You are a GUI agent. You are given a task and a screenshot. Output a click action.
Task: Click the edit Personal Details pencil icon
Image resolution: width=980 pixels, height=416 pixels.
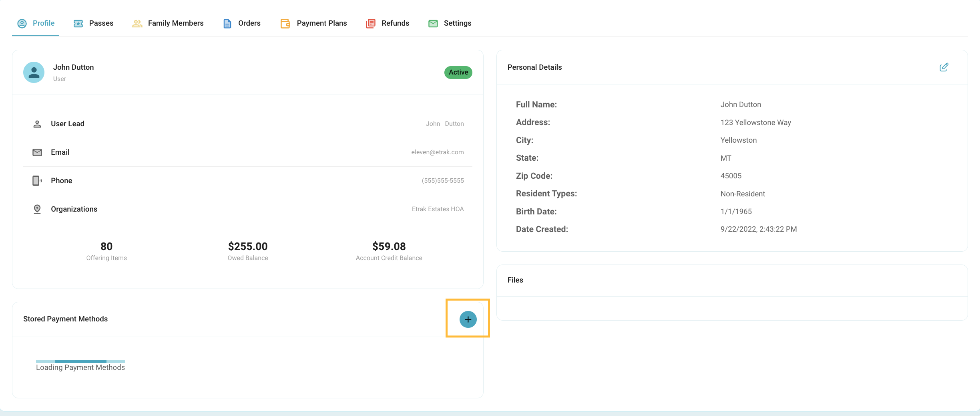[x=944, y=67]
